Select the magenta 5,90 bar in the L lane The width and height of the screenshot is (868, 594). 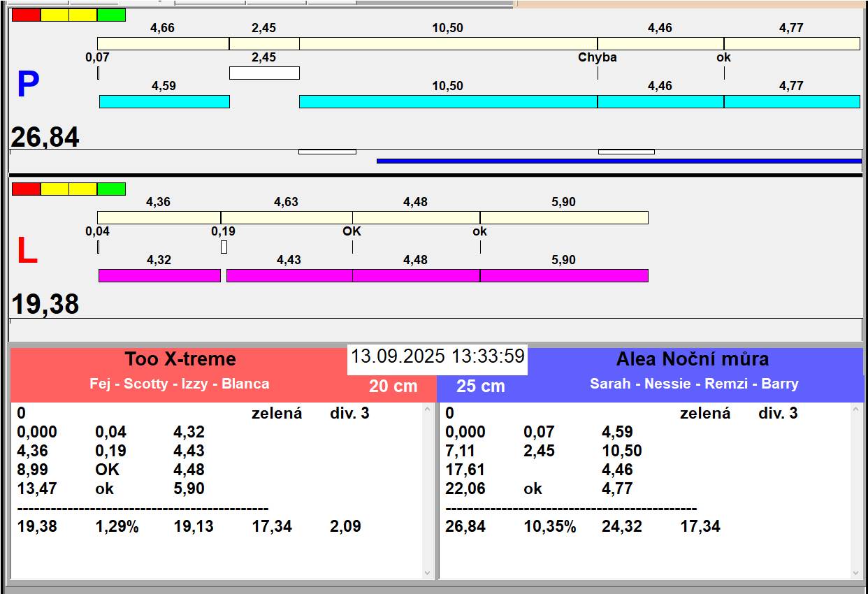pos(564,275)
